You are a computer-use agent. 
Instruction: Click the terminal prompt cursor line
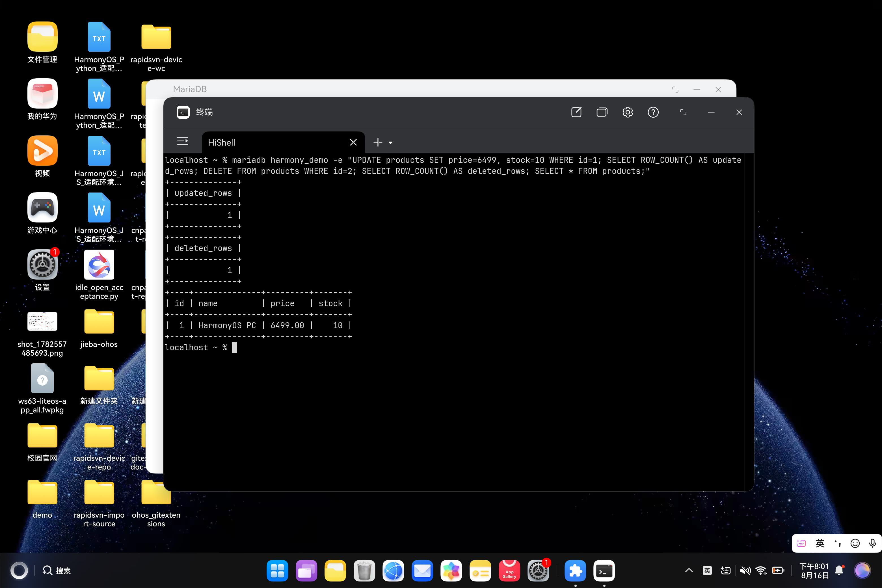(x=201, y=347)
